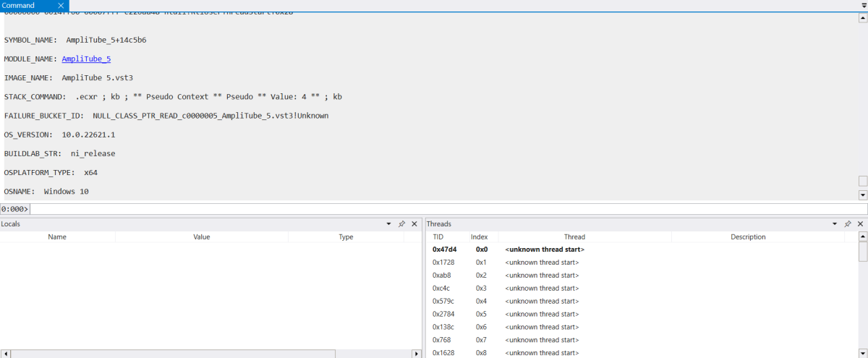Select thread row with TID 0x1628
This screenshot has width=868, height=358.
pyautogui.click(x=642, y=353)
